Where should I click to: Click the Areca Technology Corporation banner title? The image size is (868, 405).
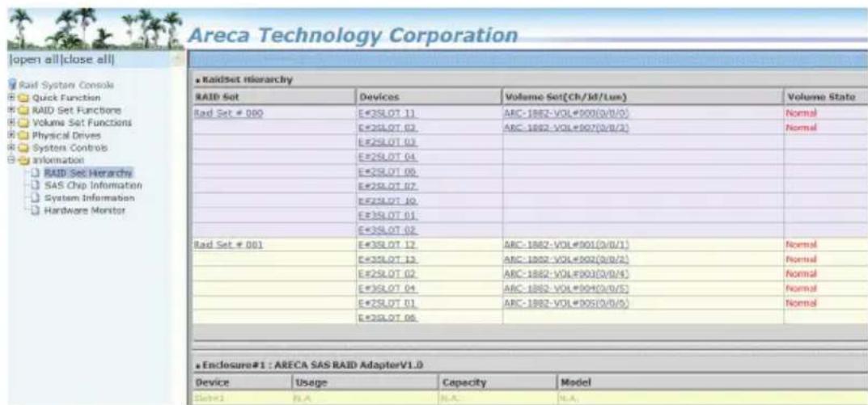[x=352, y=36]
